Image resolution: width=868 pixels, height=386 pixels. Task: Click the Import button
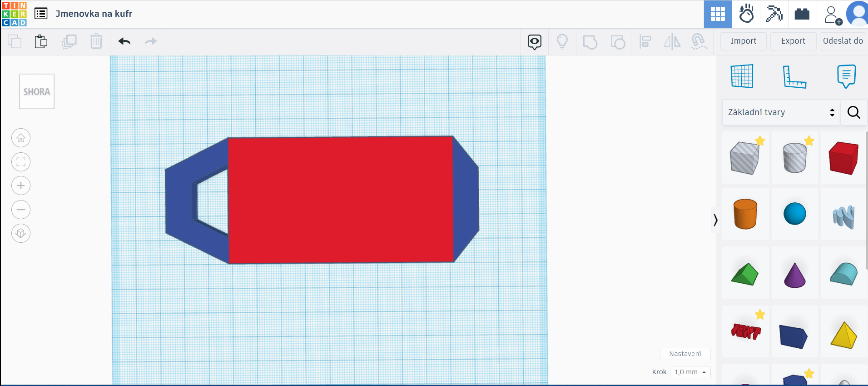pyautogui.click(x=743, y=41)
